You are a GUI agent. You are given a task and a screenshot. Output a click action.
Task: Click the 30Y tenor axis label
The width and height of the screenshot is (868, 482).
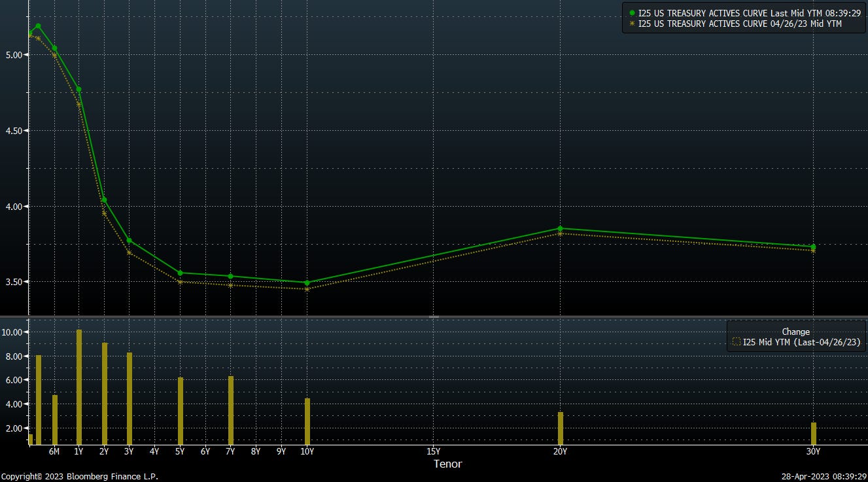click(813, 451)
